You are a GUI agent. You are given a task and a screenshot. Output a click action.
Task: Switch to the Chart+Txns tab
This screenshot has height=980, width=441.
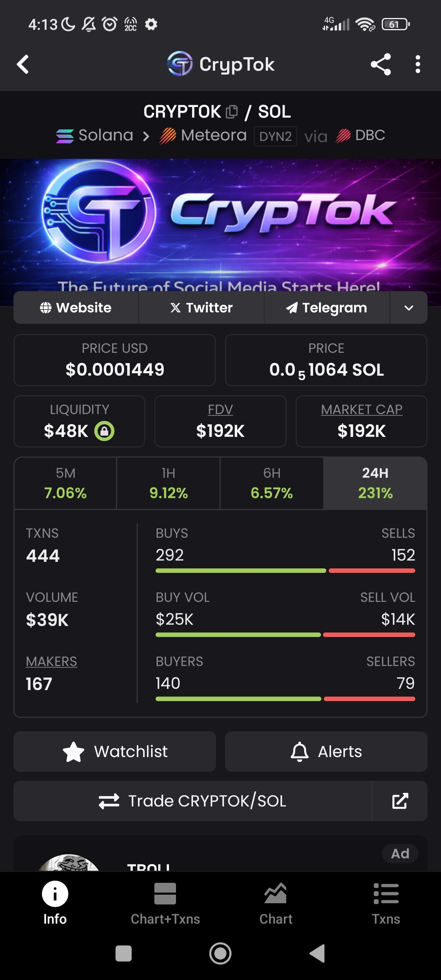pos(165,903)
